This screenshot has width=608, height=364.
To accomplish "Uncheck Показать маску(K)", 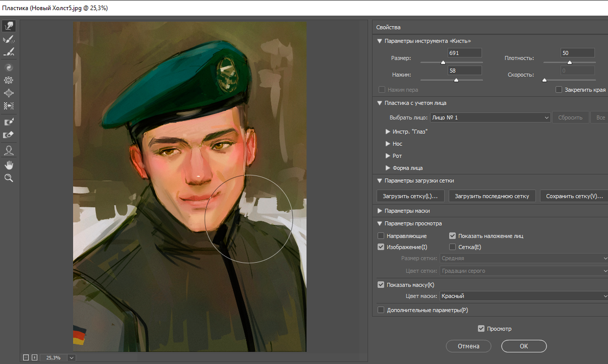I will (x=381, y=285).
